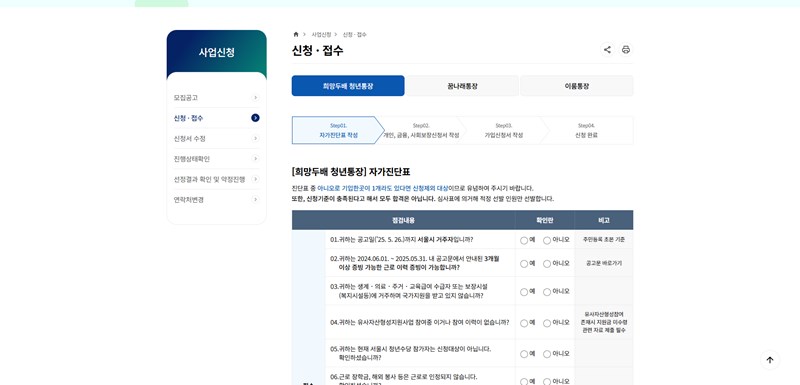Screen dimensions: 800x385
Task: Open the share icon button
Action: tap(607, 49)
